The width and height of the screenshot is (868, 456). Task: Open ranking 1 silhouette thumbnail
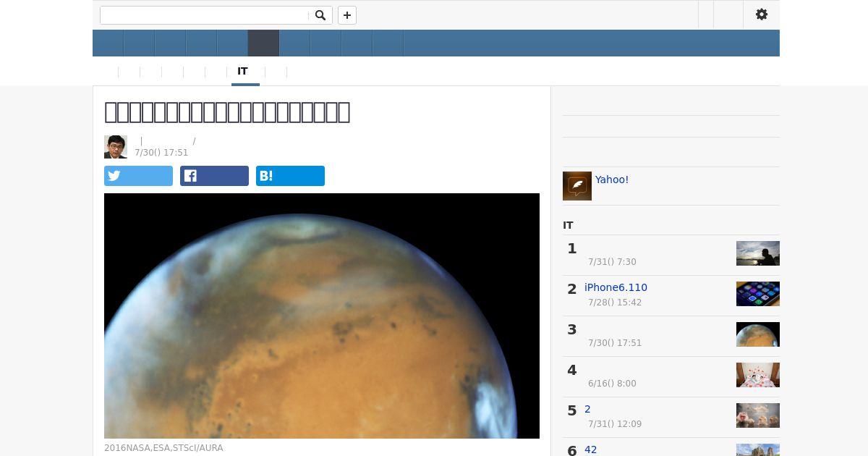tap(758, 253)
